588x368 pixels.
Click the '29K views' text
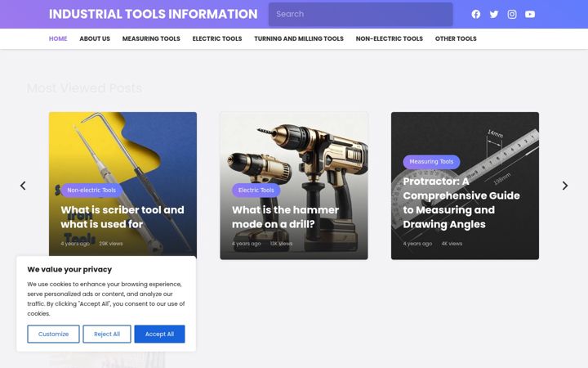pos(110,244)
